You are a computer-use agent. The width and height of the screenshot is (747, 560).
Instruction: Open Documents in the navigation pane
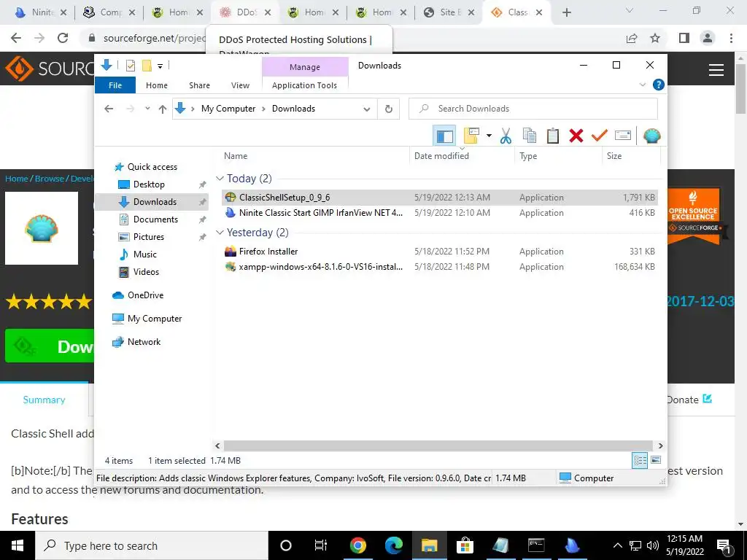(x=155, y=219)
